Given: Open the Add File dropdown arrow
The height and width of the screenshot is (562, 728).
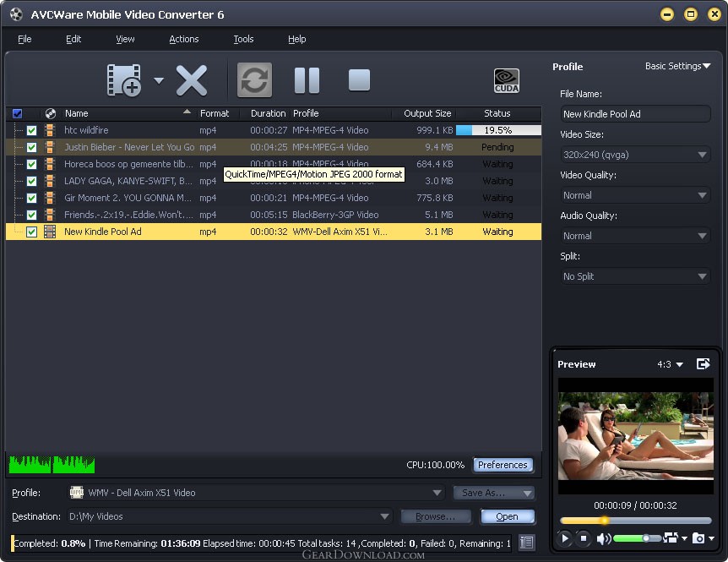Looking at the screenshot, I should click(159, 80).
